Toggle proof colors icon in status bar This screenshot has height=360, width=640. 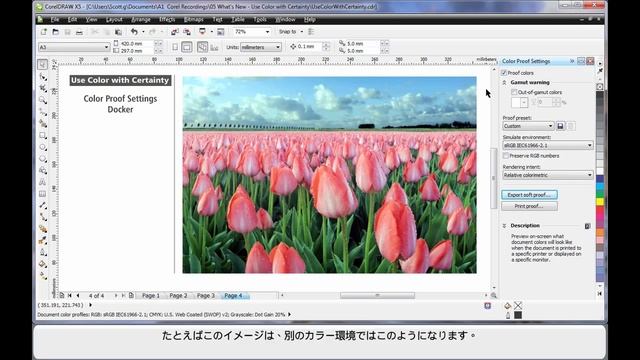coord(487,306)
